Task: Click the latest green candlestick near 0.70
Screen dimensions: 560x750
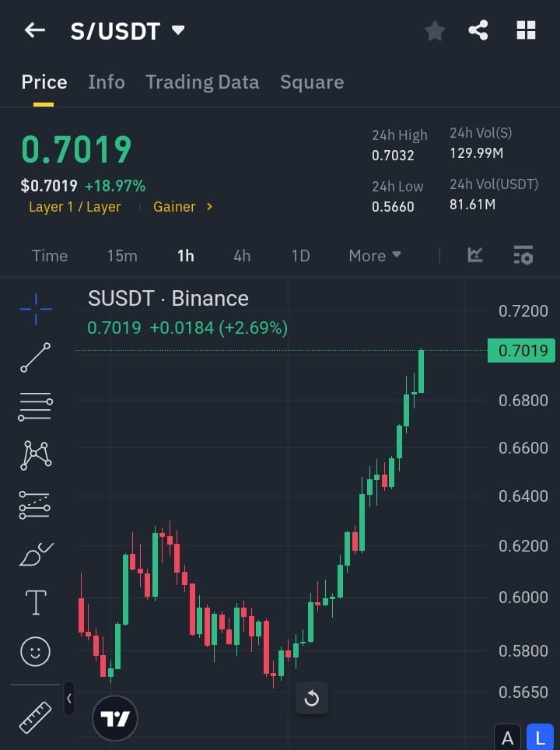Action: (422, 371)
